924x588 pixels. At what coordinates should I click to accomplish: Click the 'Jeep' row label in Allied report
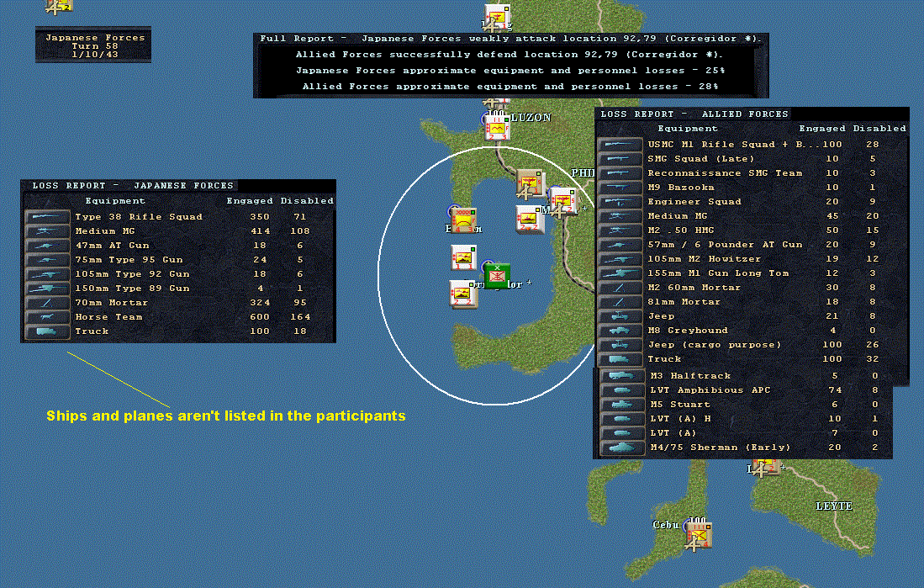(x=661, y=316)
